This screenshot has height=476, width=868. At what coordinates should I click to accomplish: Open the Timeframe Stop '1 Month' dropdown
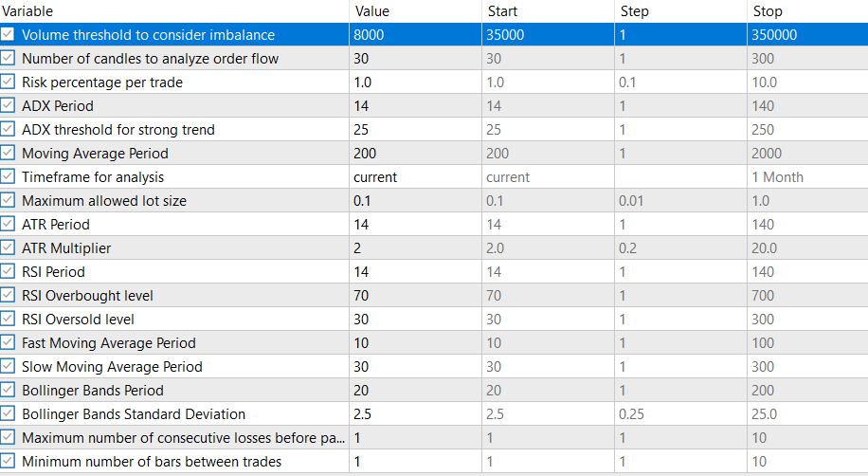pos(807,176)
